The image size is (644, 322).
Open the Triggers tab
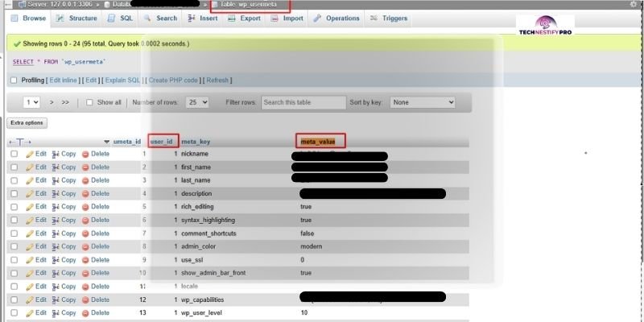click(389, 19)
